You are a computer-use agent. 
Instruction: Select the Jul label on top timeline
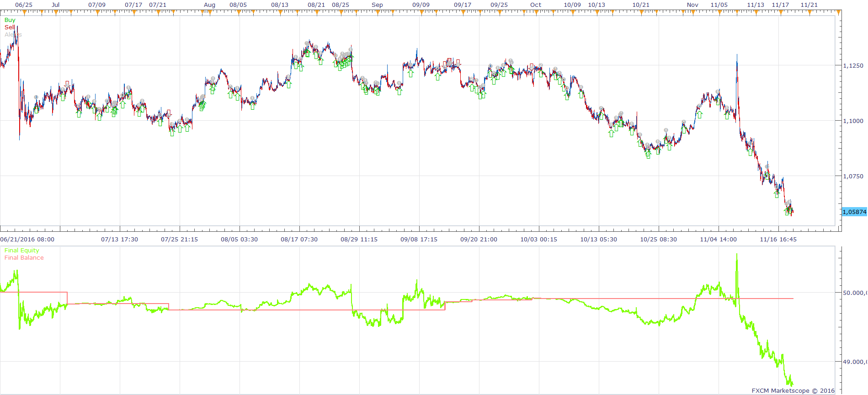(56, 5)
